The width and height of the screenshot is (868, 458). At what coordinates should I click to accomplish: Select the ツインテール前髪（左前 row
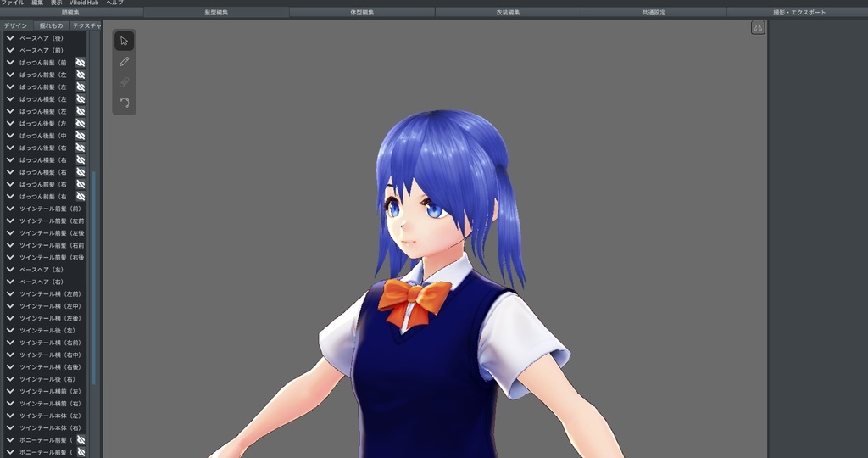tap(44, 221)
